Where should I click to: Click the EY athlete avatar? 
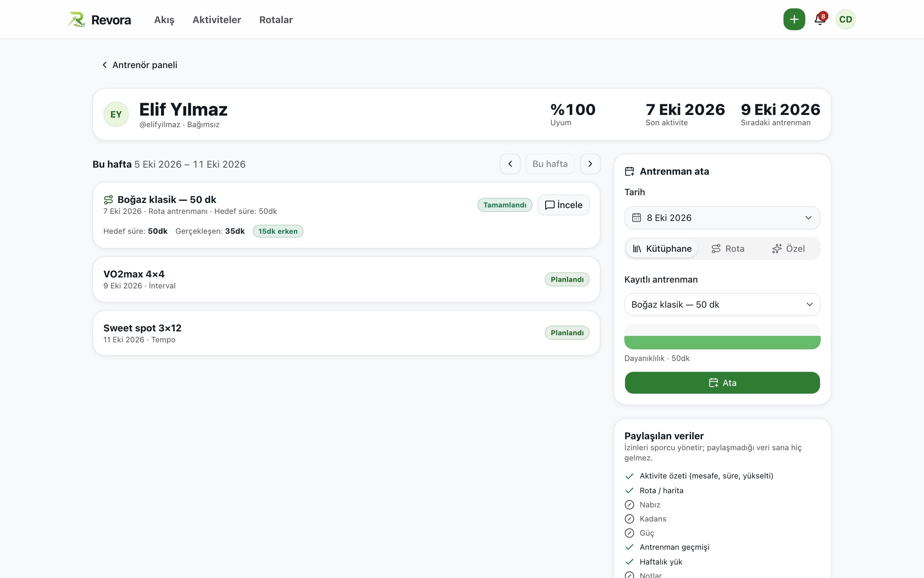coord(116,114)
